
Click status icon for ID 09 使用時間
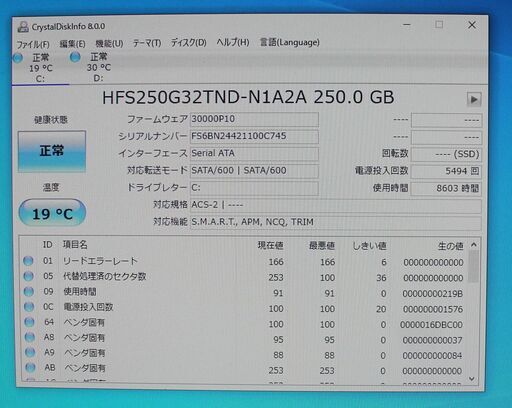pyautogui.click(x=29, y=292)
